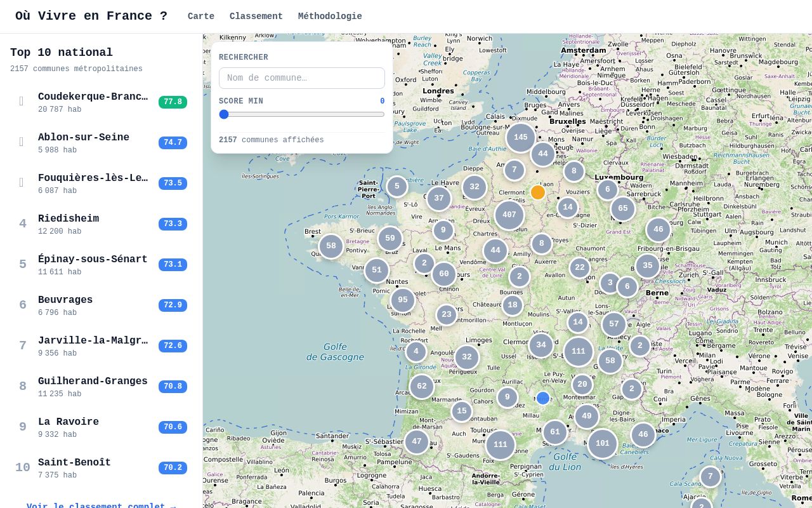
Task: Click the medal icon beside Ablon-sur-Seine
Action: click(22, 142)
